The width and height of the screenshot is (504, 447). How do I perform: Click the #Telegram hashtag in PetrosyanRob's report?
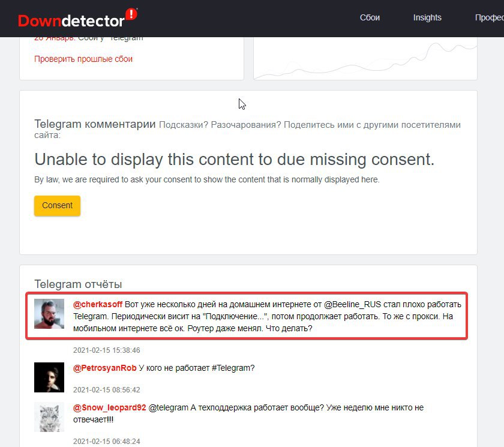coord(233,368)
